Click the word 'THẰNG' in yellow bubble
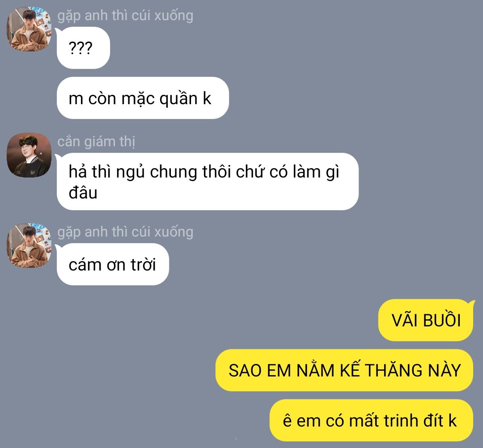This screenshot has width=483, height=448. point(394,370)
